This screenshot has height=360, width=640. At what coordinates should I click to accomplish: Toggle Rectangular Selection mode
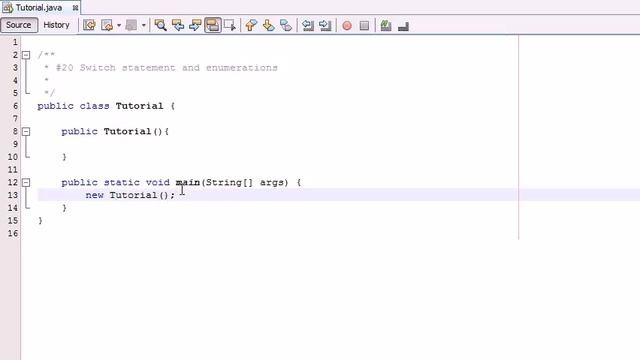point(230,25)
